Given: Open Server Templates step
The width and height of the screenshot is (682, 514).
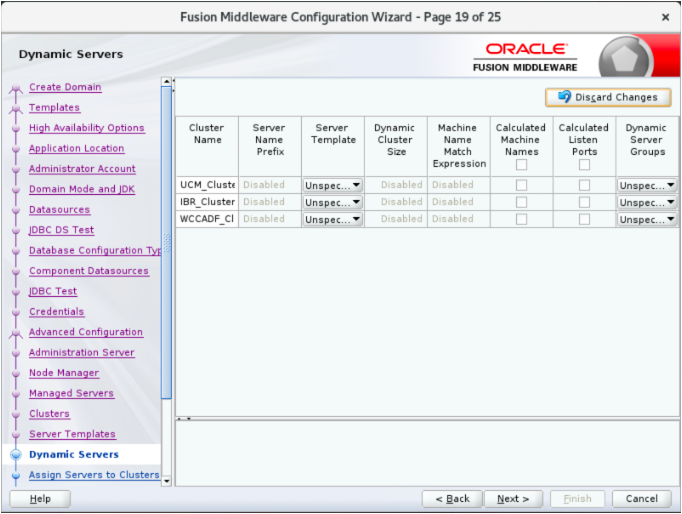Looking at the screenshot, I should point(72,434).
